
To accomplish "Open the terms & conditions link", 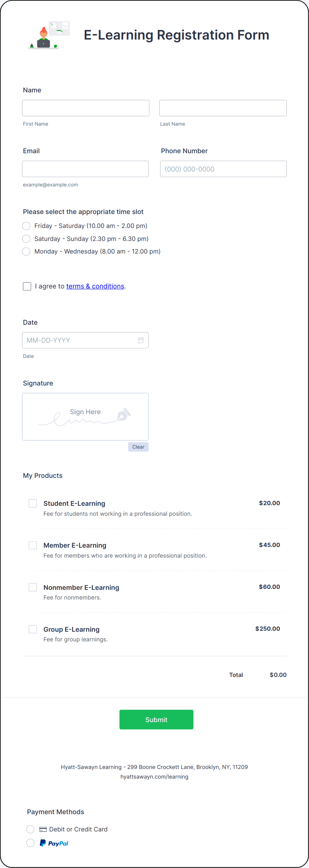I will 95,286.
